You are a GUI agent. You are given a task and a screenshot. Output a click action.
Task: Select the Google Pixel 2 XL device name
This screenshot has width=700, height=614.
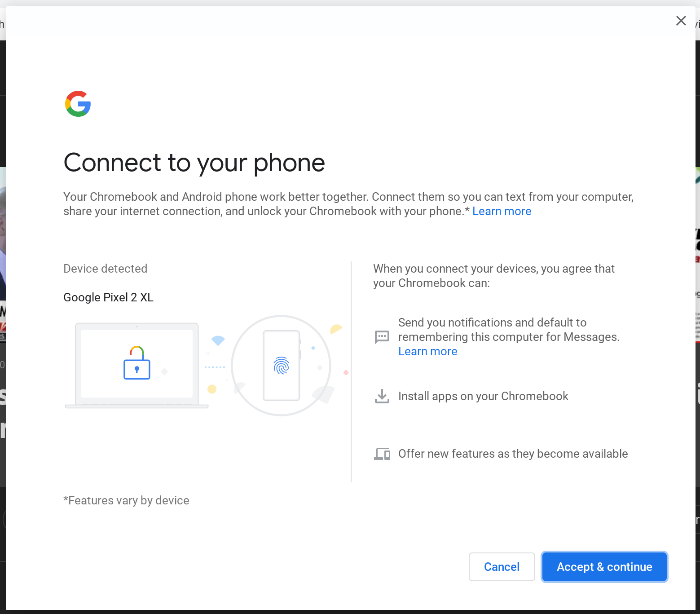click(108, 297)
